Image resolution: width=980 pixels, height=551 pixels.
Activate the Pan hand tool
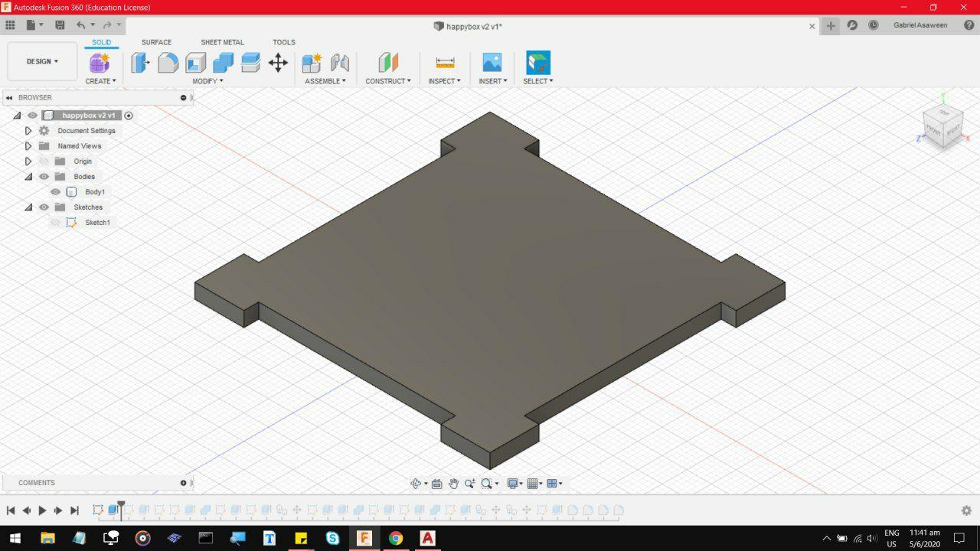453,484
